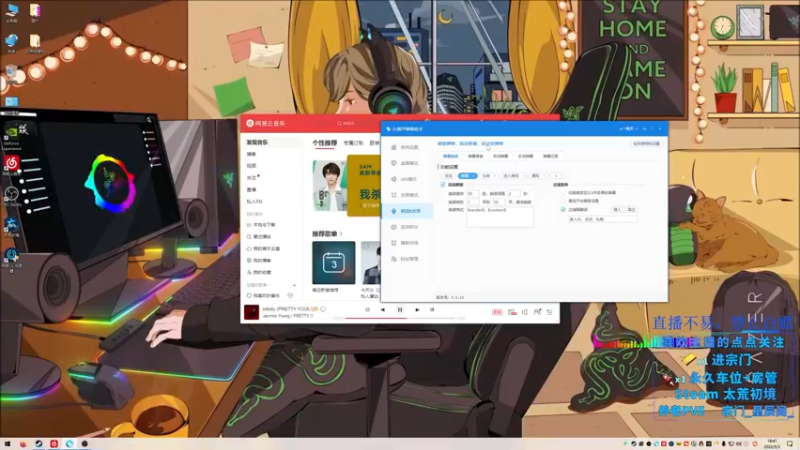Screen dimensions: 800x450
Task: Open the red NetEase Cloud Music desktop shortcut
Action: [11, 164]
